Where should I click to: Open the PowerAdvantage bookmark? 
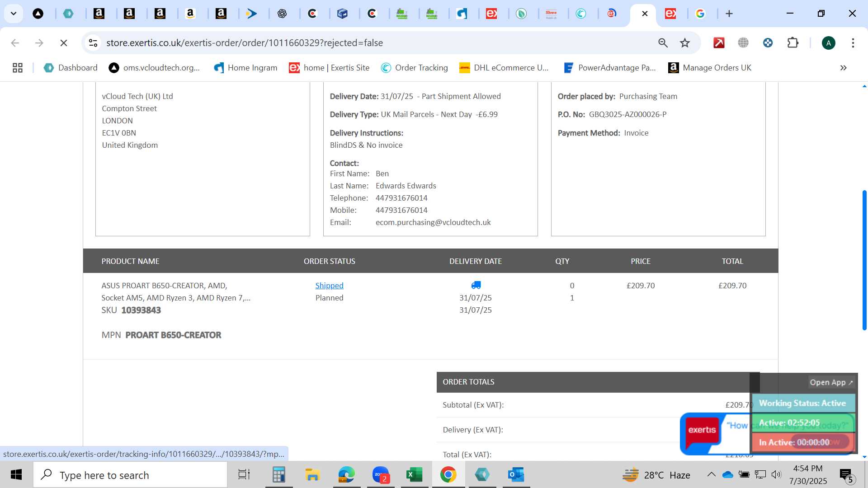click(609, 68)
